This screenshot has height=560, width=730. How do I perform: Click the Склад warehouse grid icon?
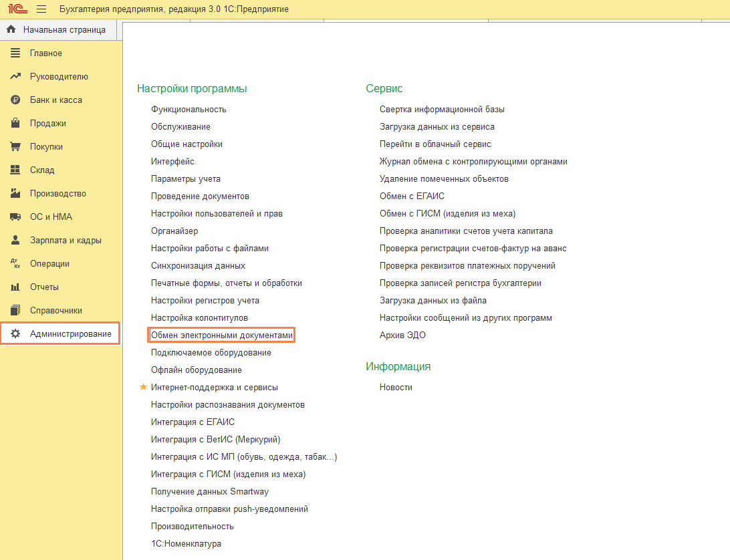point(15,170)
